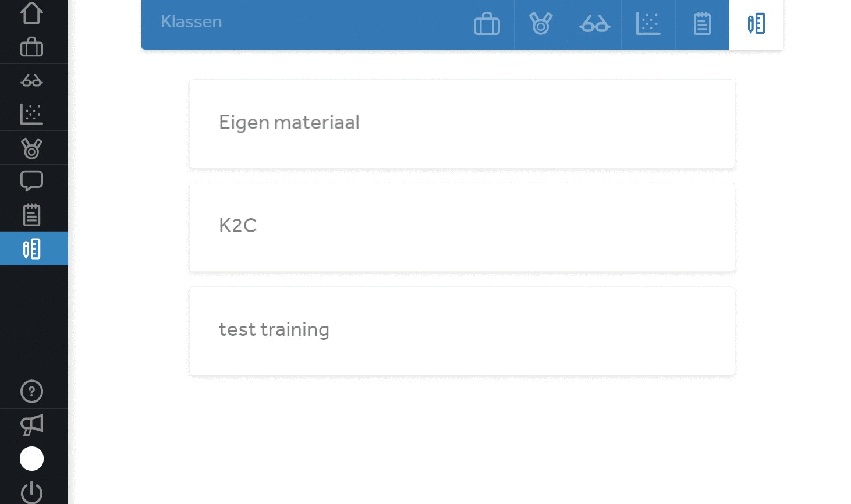Open announcements megaphone icon
Viewport: 851px width, 504px height.
tap(31, 425)
